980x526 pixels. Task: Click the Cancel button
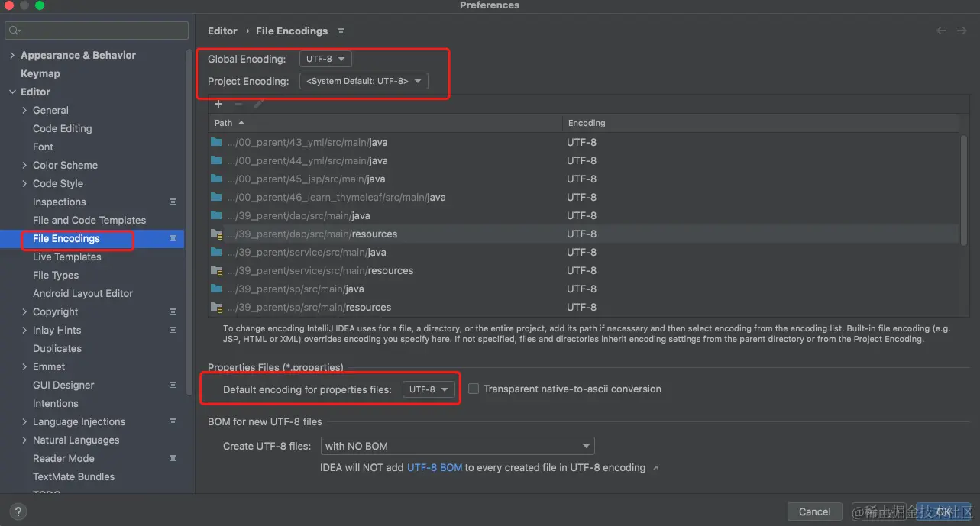pyautogui.click(x=814, y=511)
